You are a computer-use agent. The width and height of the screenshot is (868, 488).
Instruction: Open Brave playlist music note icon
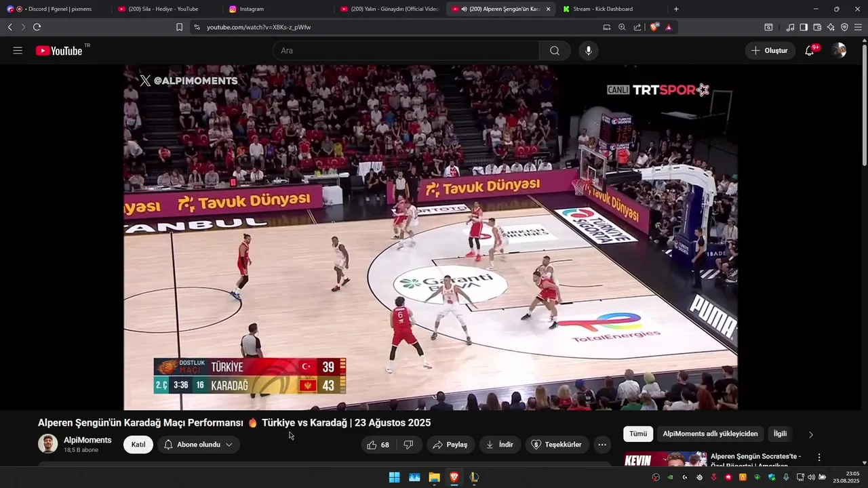tap(790, 27)
